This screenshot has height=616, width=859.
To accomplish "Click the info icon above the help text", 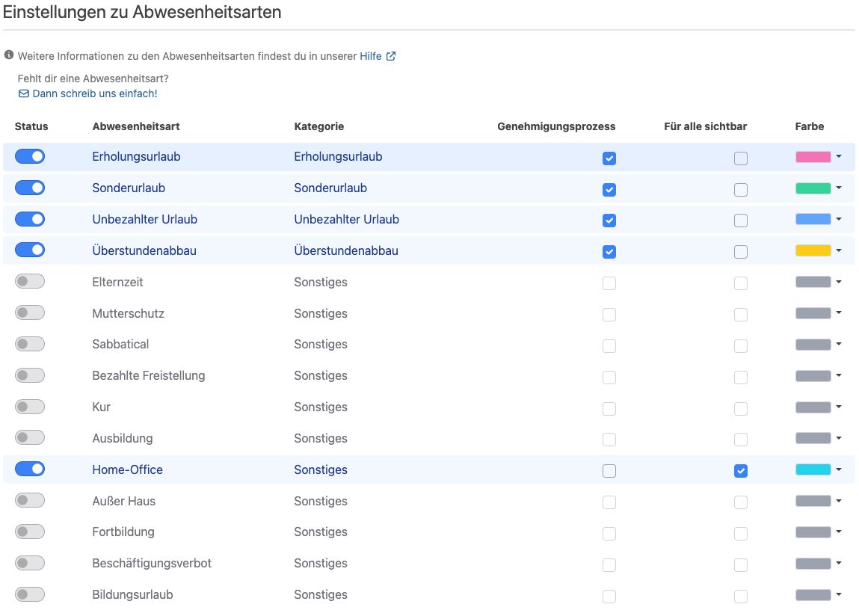I will (x=8, y=54).
